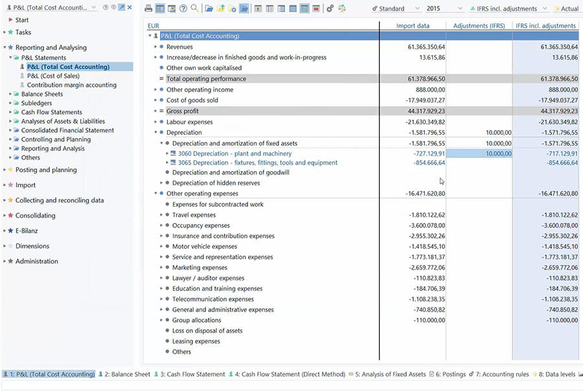Open settings via the gears icon
This screenshot has height=392, width=583.
pos(330,8)
